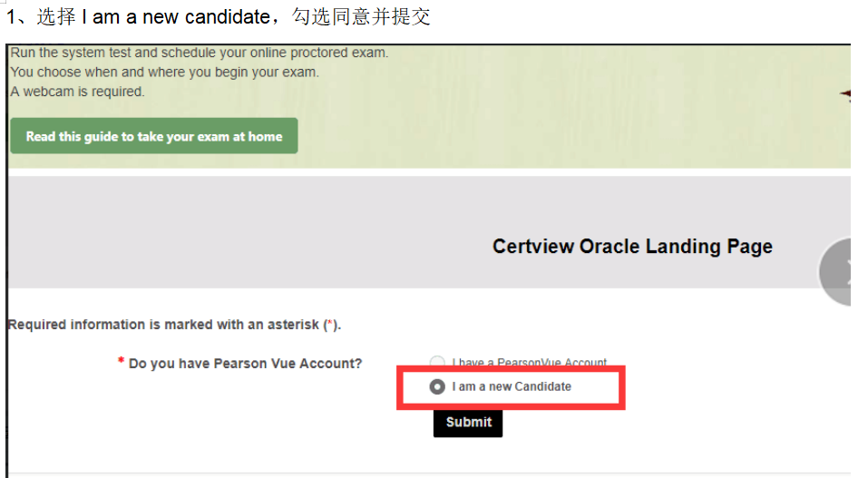Select the 'I am a new Candidate' radio
This screenshot has height=478, width=868.
click(437, 386)
